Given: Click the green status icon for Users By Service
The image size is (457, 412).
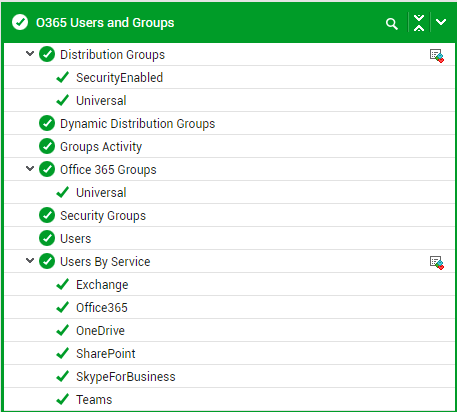Looking at the screenshot, I should pos(47,261).
